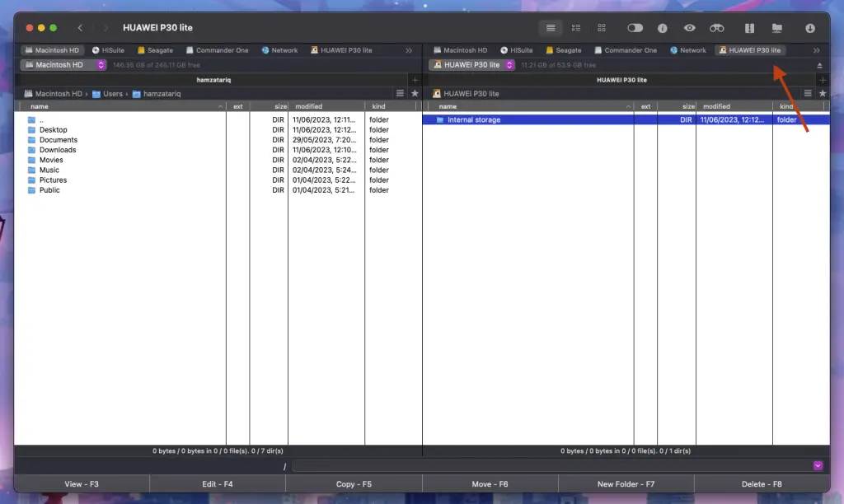Select the Public folder
Image resolution: width=844 pixels, height=504 pixels.
point(218,190)
